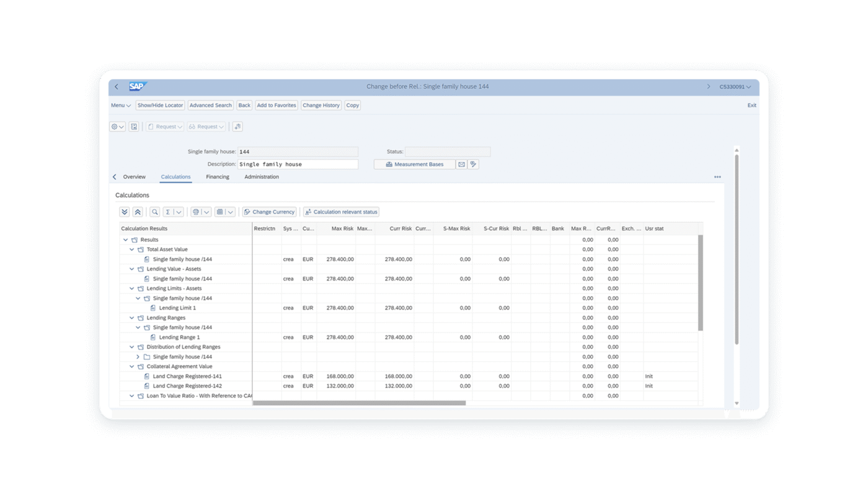Open the email envelope icon beside Measurement Bases
This screenshot has height=489, width=868.
tap(461, 164)
